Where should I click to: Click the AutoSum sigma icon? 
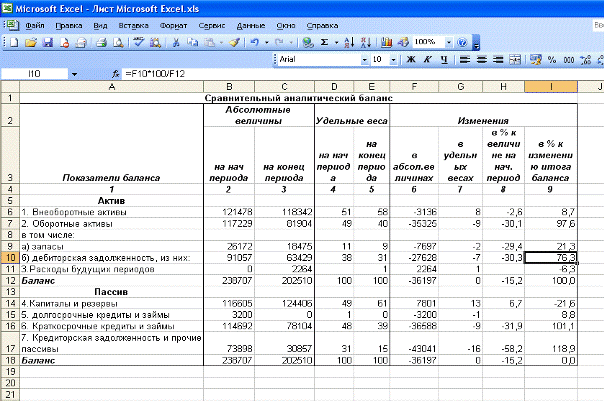325,43
